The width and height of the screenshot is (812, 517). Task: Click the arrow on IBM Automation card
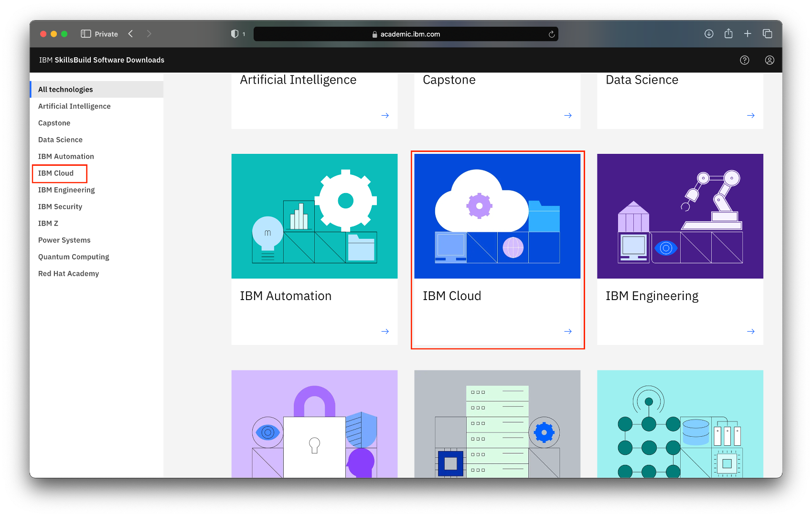(x=385, y=332)
